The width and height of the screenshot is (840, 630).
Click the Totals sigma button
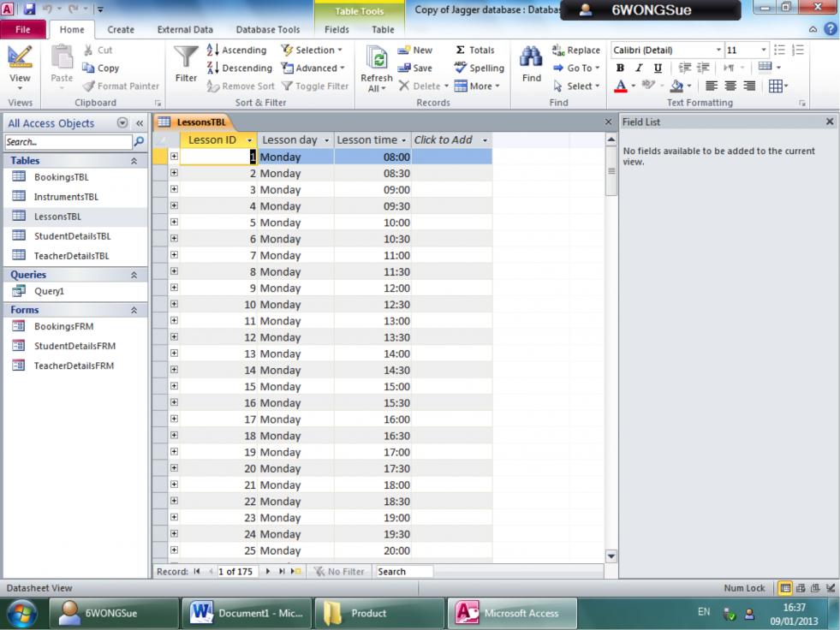pos(477,51)
